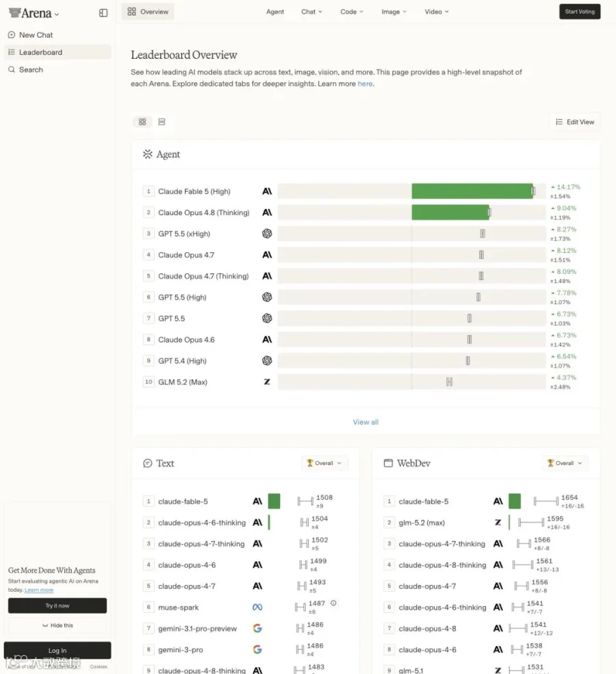Image resolution: width=616 pixels, height=674 pixels.
Task: Open View all for Agent leaderboard
Action: [365, 422]
